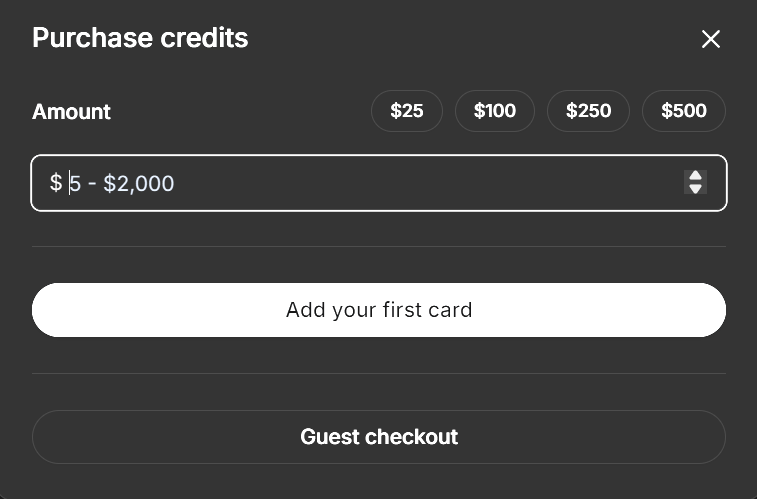The image size is (757, 499).
Task: Select the $500 preset amount
Action: tap(684, 111)
